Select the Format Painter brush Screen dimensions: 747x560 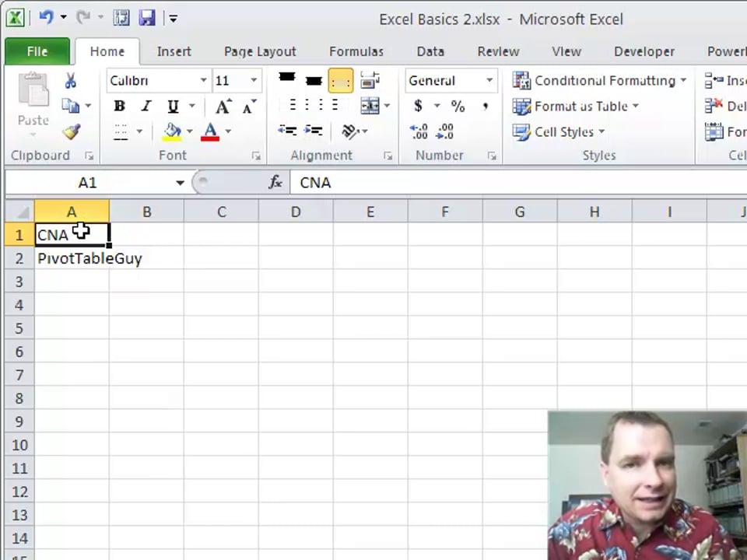pyautogui.click(x=71, y=131)
